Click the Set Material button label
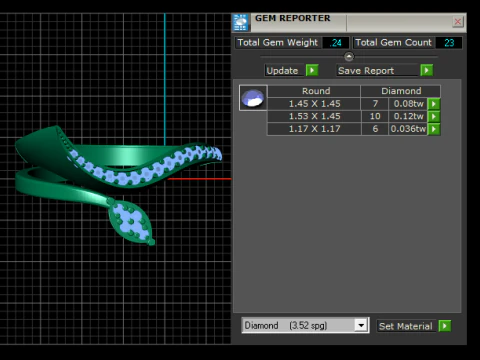Screen dimensions: 480x360 click(x=406, y=326)
